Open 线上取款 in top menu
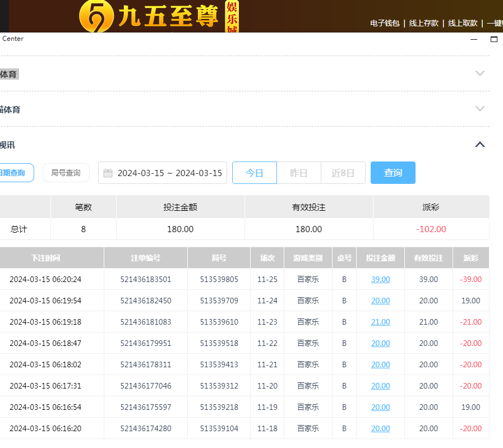This screenshot has width=503, height=448. (462, 23)
